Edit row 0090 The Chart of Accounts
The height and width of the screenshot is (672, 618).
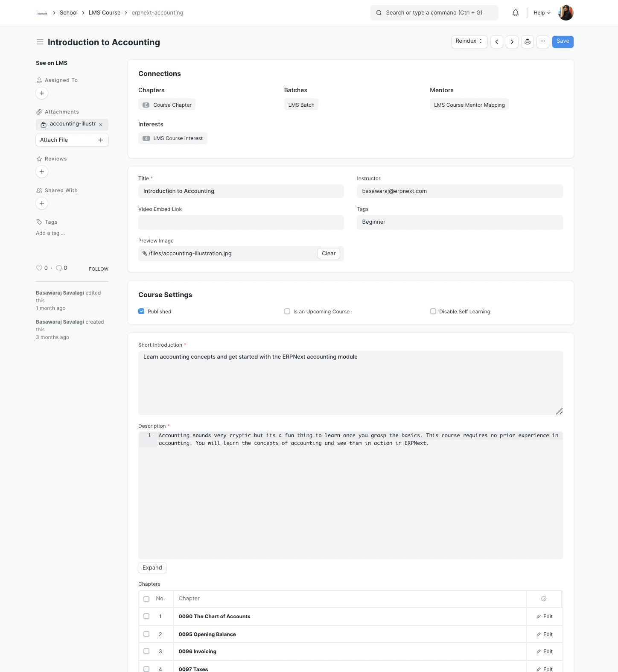point(545,616)
